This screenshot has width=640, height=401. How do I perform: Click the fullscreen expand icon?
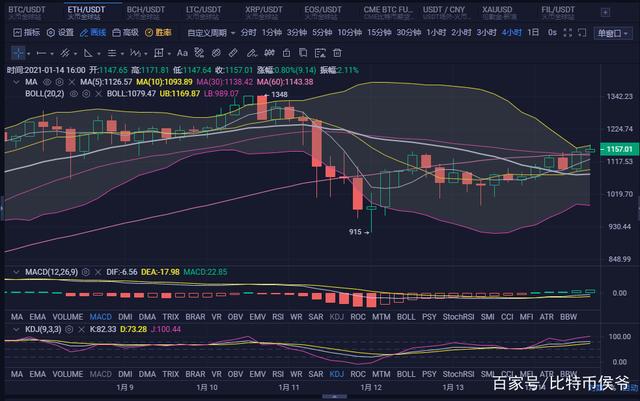pos(567,33)
